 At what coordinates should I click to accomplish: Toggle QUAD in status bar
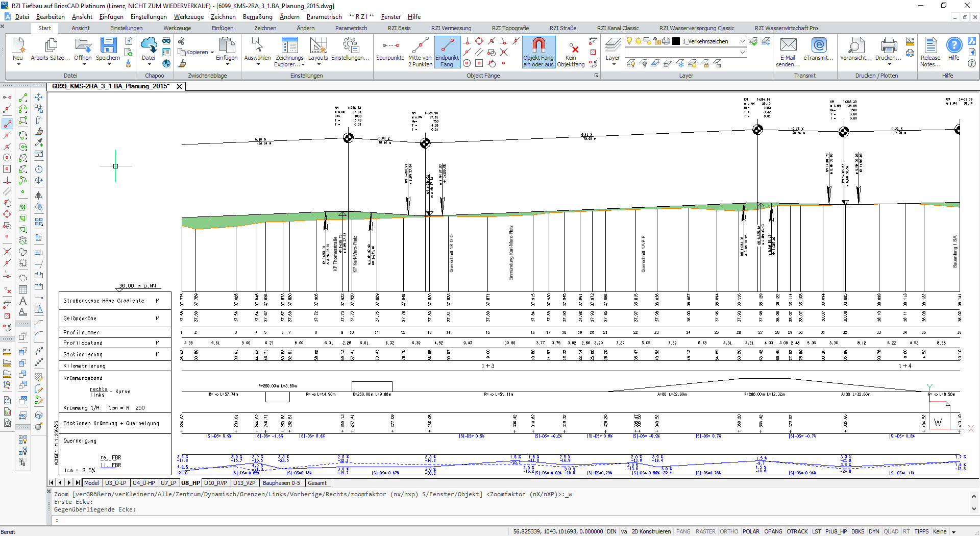[x=891, y=531]
